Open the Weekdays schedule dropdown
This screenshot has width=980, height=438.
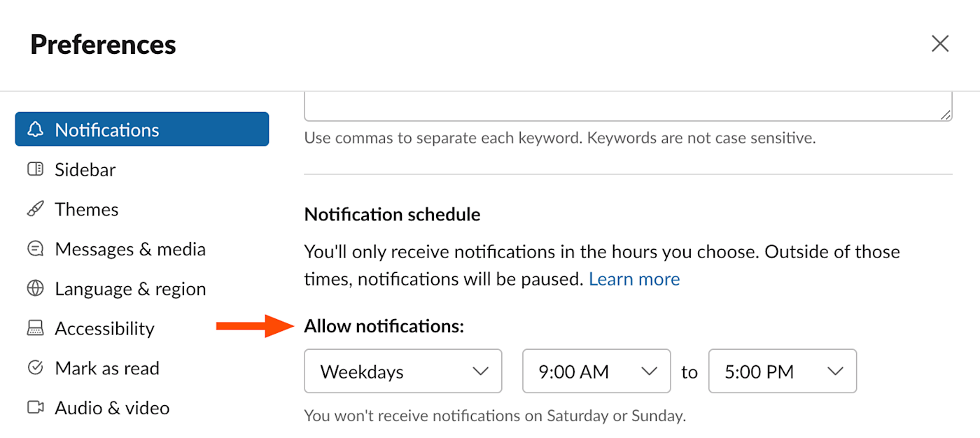403,372
